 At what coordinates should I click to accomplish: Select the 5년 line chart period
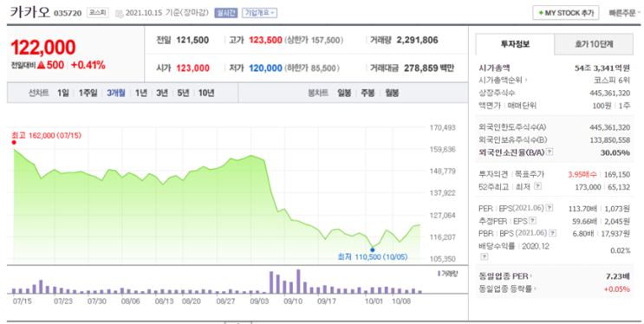[183, 94]
